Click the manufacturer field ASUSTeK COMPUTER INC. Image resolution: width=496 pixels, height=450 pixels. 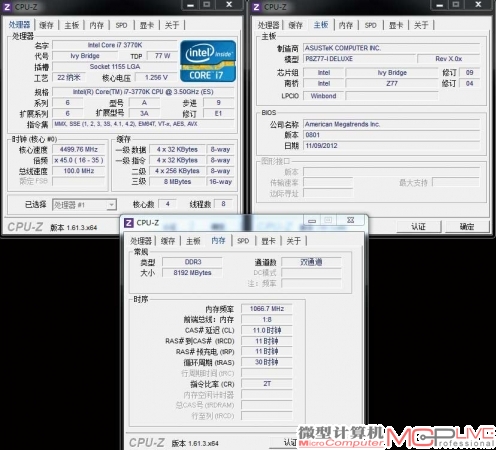pyautogui.click(x=392, y=48)
